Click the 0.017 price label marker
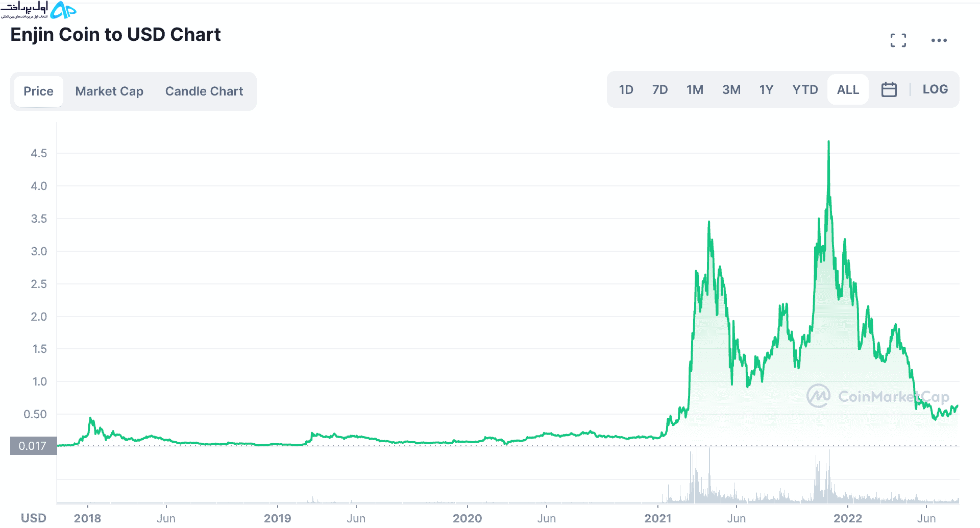Image resolution: width=980 pixels, height=528 pixels. click(x=33, y=446)
